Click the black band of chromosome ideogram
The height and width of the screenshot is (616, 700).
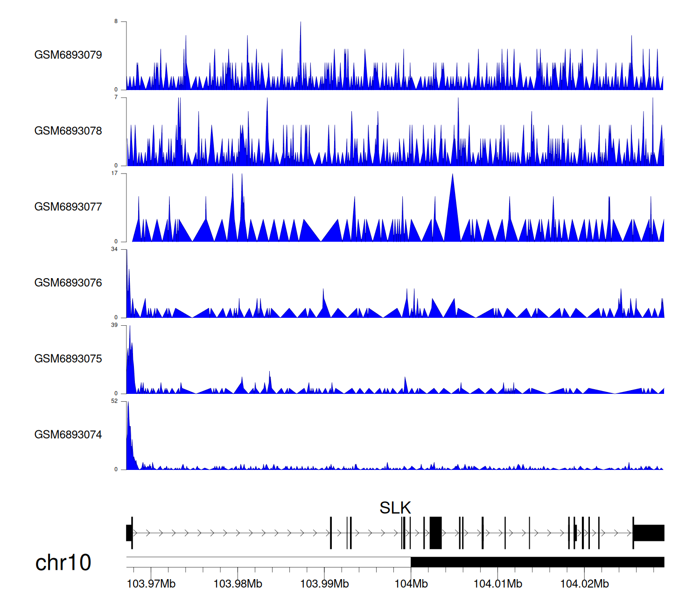537,562
